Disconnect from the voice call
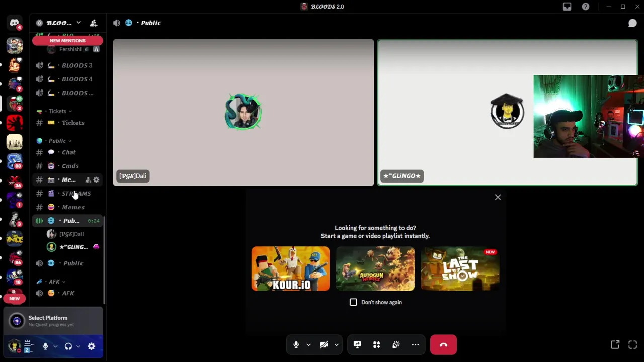This screenshot has height=362, width=644. click(443, 345)
